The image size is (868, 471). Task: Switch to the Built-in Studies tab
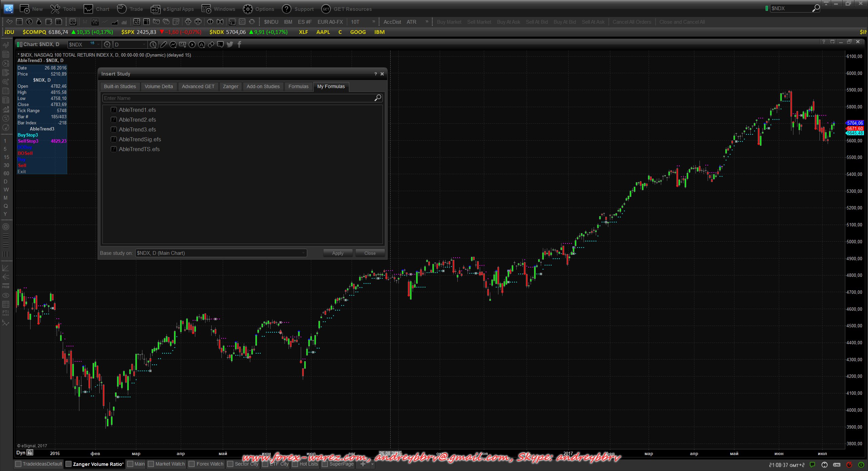tap(120, 86)
